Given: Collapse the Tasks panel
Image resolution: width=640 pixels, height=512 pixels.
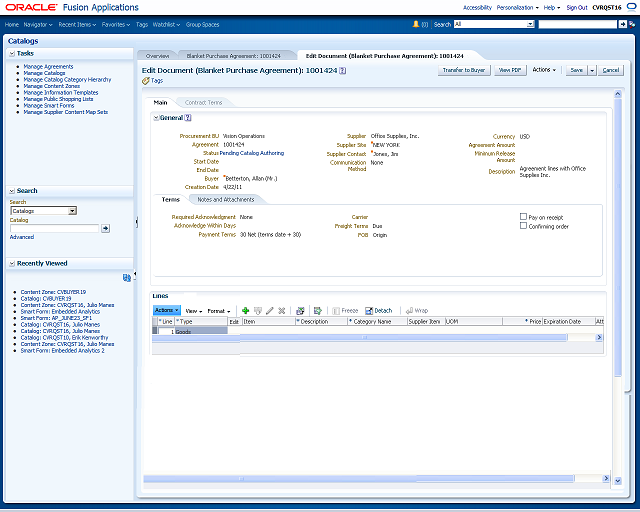Looking at the screenshot, I should click(x=12, y=53).
